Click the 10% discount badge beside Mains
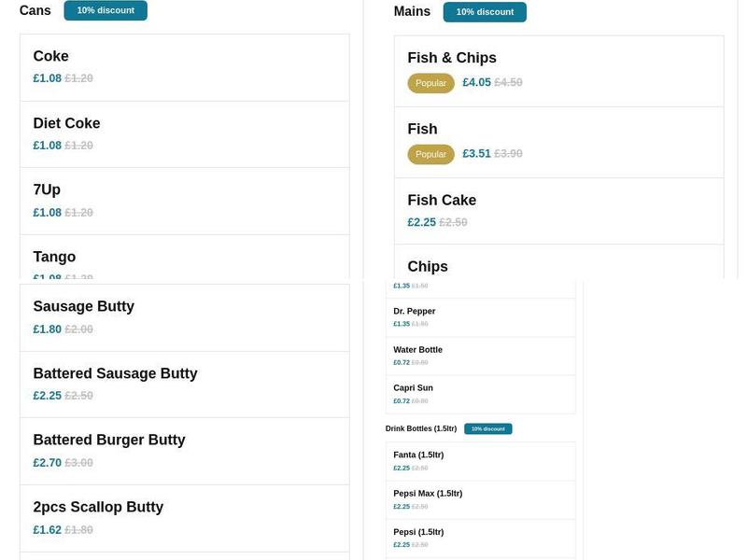Image resolution: width=747 pixels, height=560 pixels. pos(485,12)
